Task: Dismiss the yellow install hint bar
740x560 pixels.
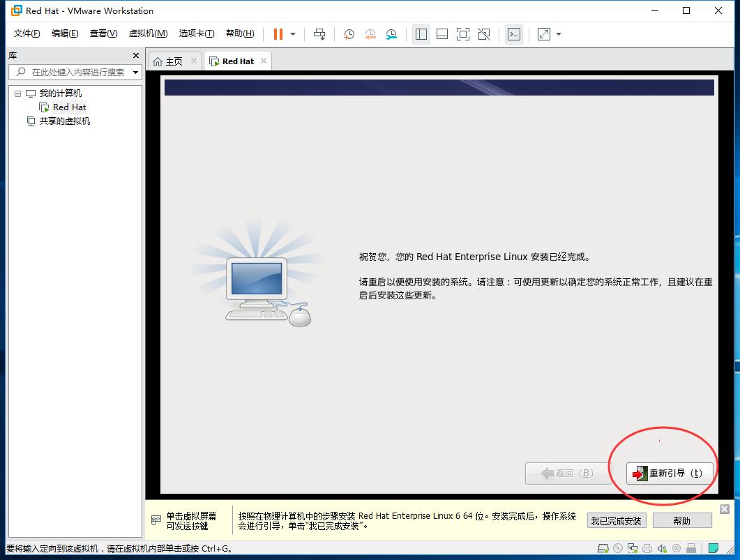Action: tap(725, 509)
